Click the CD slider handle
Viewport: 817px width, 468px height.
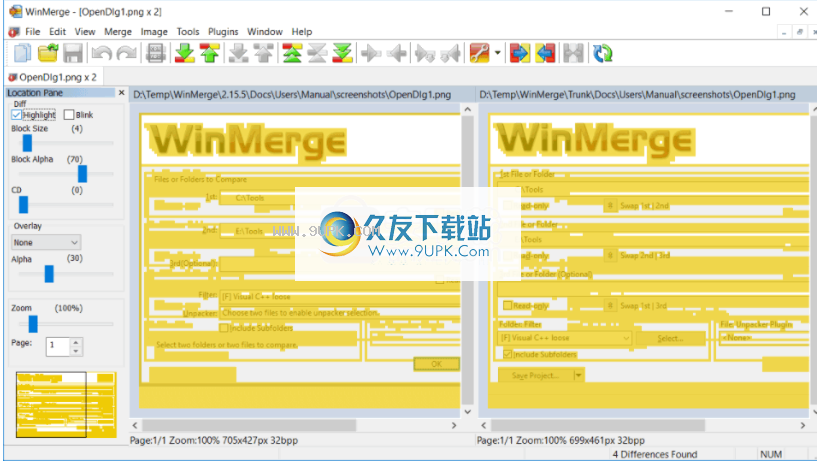pos(23,205)
